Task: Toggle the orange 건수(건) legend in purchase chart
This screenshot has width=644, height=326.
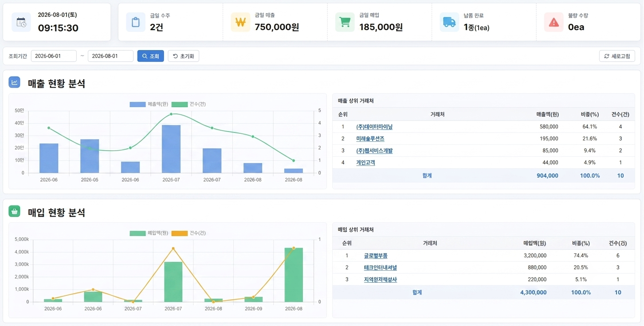Action: coord(188,233)
